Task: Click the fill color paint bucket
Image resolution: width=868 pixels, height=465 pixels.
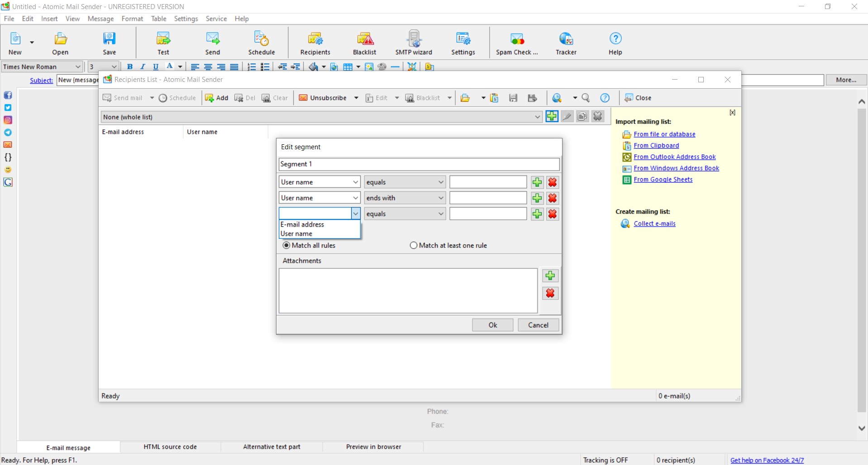Action: (313, 66)
